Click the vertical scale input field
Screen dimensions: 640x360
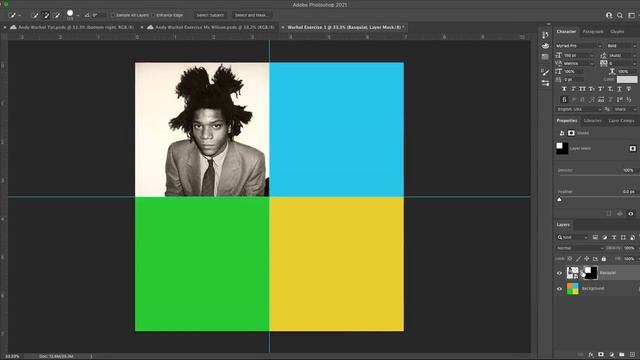coord(574,71)
